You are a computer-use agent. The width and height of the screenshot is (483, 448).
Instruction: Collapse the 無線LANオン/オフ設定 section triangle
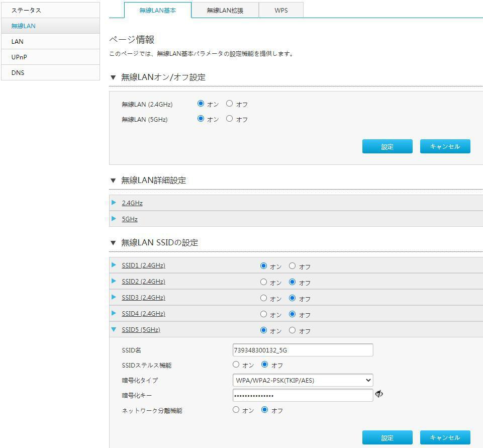pyautogui.click(x=113, y=77)
